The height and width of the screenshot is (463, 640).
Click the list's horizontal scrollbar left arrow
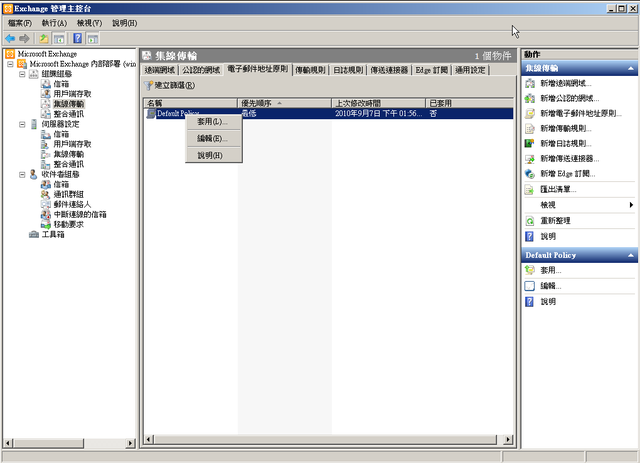point(149,439)
